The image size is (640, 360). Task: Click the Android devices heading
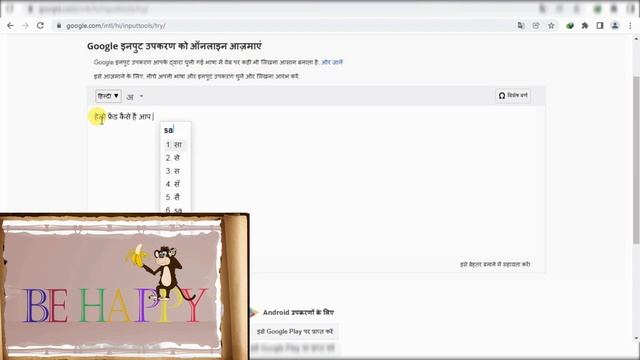[x=298, y=312]
